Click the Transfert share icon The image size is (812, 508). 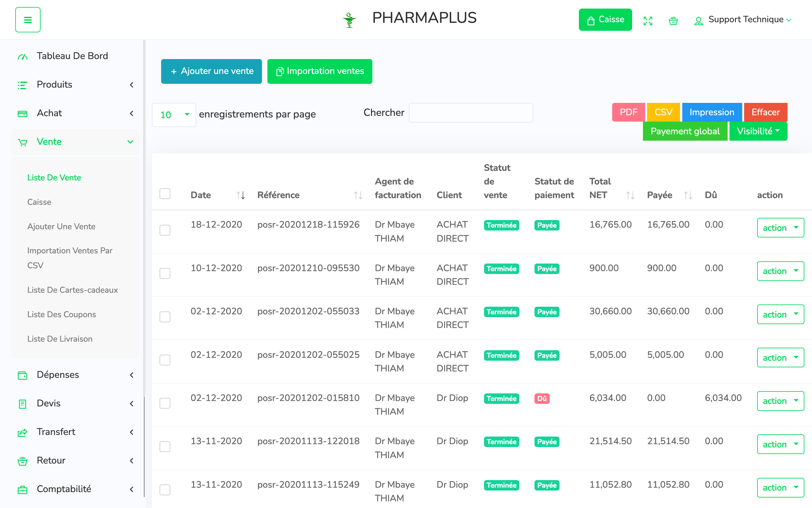(x=23, y=432)
